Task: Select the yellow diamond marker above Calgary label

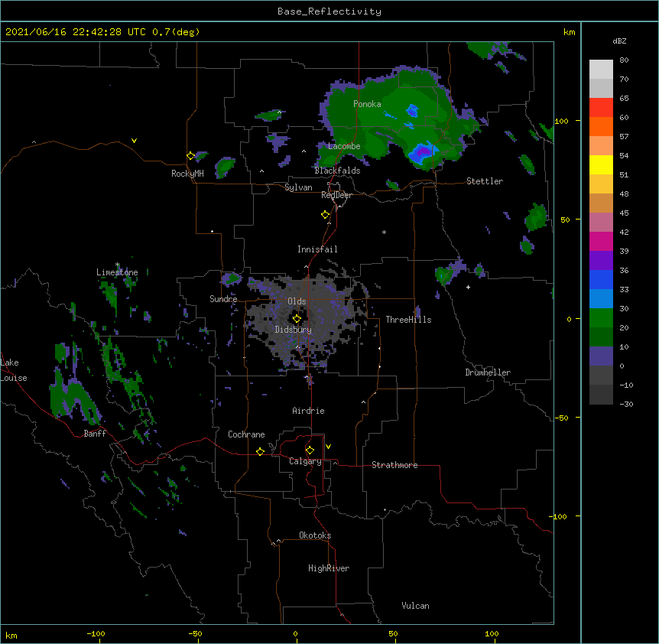Action: tap(310, 450)
